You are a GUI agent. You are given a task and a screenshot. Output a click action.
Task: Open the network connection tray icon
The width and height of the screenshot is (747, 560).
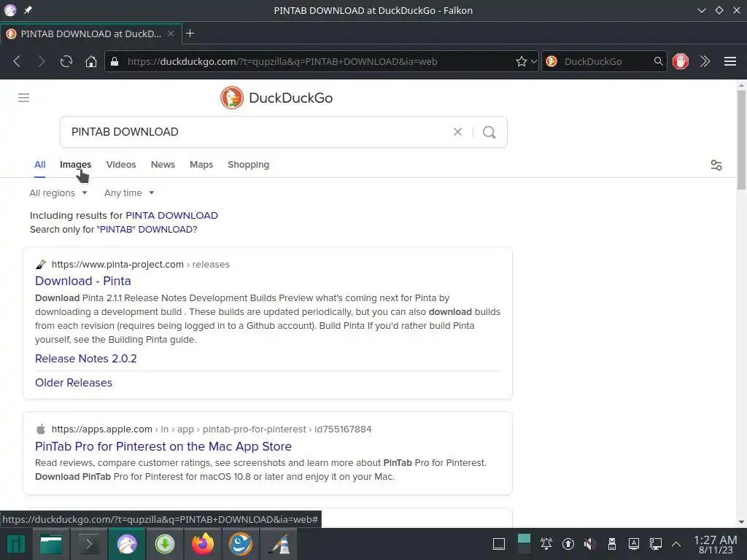656,544
